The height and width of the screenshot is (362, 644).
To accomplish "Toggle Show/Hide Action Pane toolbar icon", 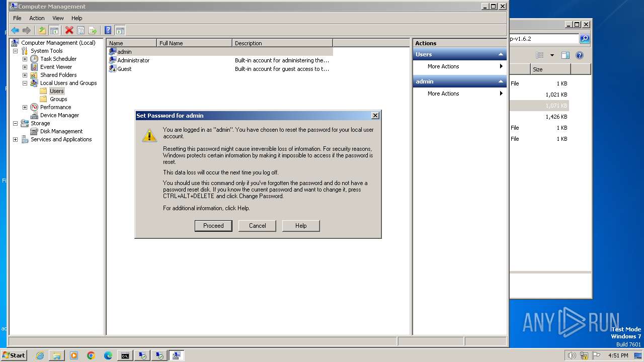I will click(120, 31).
